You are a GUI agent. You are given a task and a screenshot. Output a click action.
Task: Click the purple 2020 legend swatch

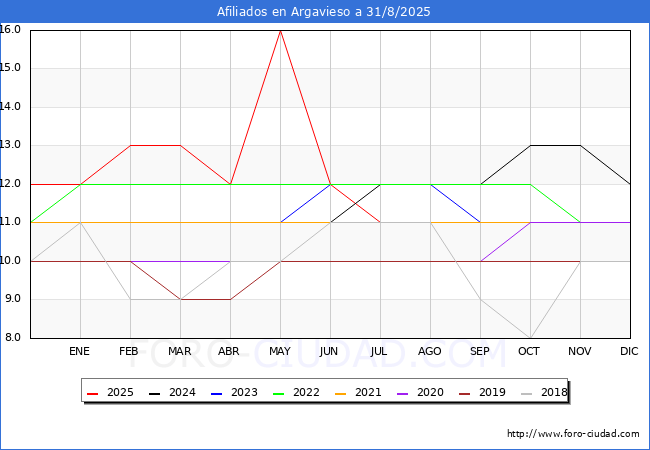[x=403, y=393]
